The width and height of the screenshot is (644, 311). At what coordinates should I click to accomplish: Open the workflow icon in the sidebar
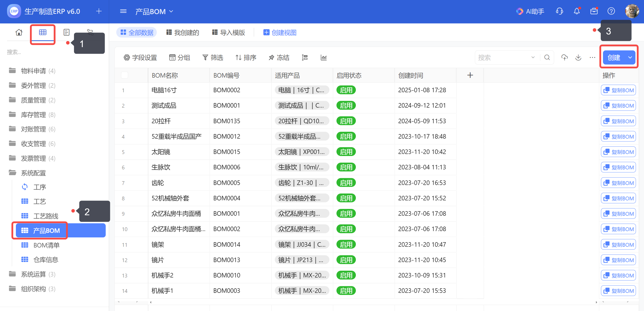[90, 32]
